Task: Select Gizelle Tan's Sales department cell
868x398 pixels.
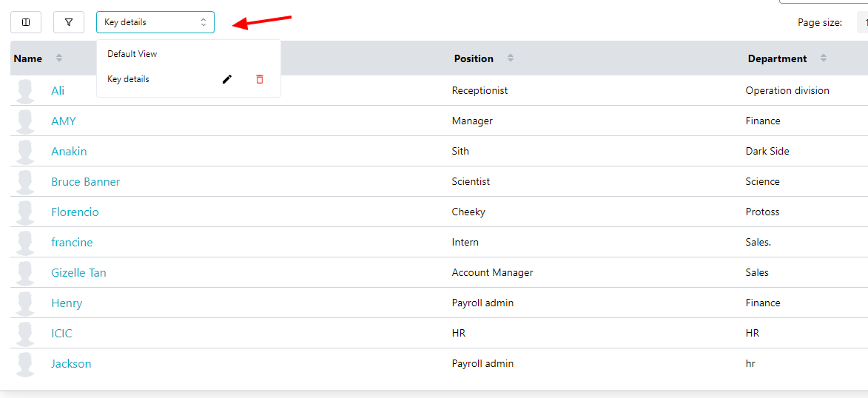Action: click(757, 273)
